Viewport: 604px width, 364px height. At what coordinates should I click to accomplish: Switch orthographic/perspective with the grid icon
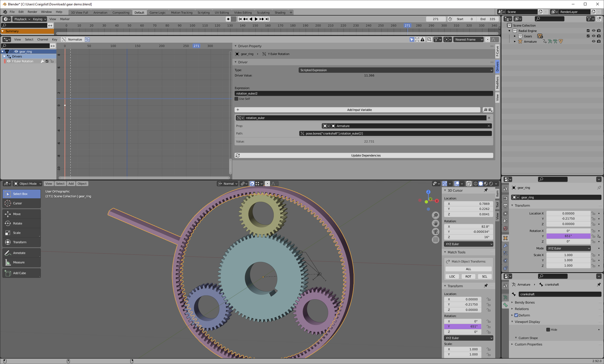tap(435, 240)
